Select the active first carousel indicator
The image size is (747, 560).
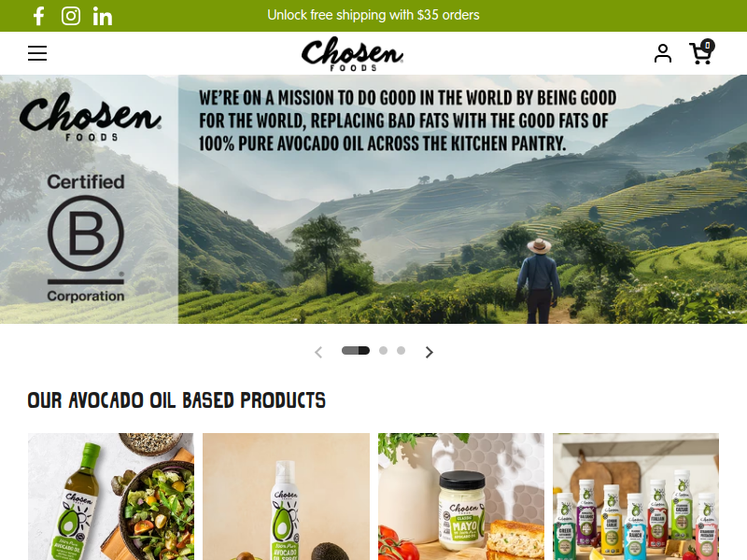356,351
